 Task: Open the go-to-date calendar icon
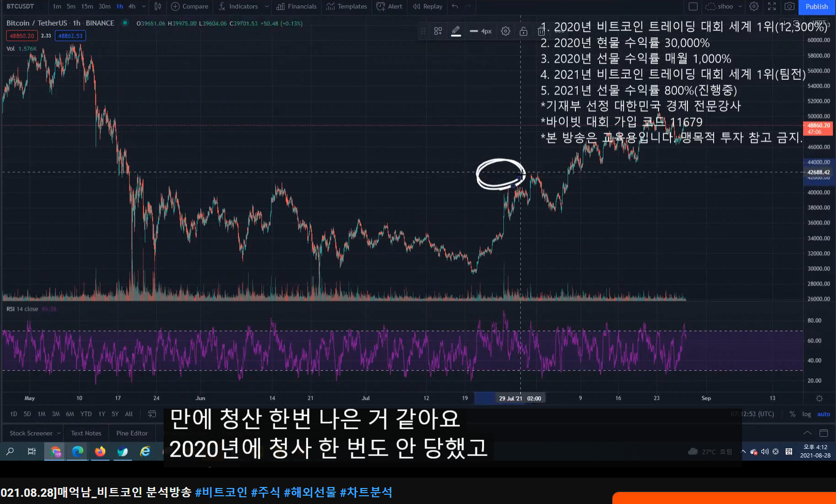point(152,414)
